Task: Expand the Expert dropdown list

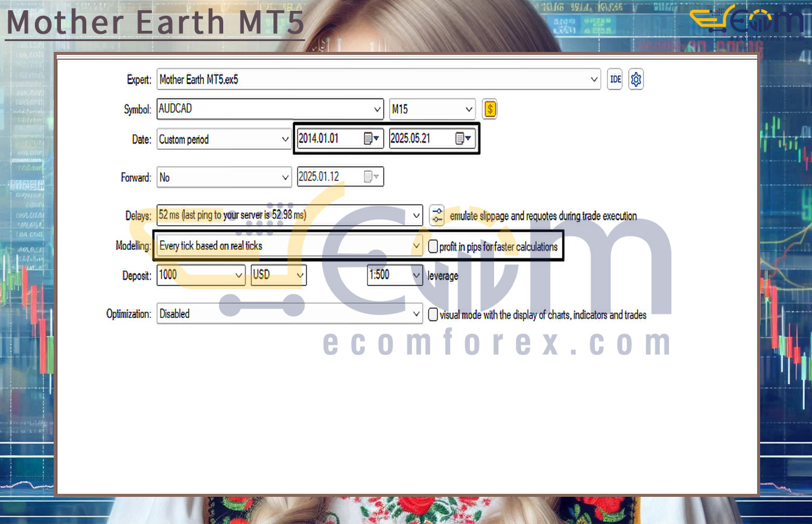Action: [594, 79]
